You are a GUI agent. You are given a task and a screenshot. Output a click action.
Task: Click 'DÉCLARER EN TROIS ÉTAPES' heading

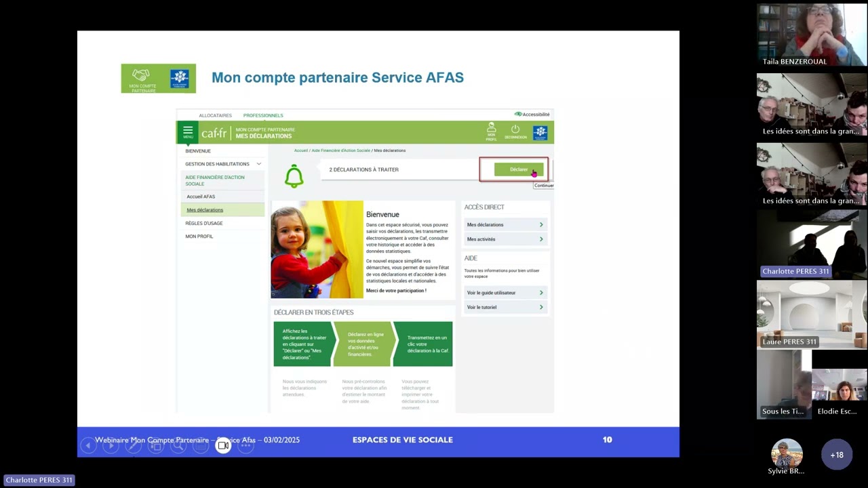(x=314, y=312)
